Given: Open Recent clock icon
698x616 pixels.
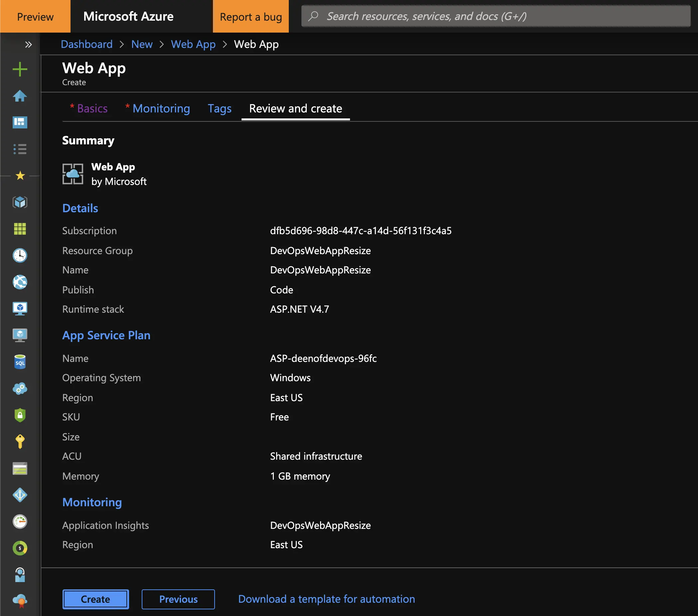Looking at the screenshot, I should pyautogui.click(x=20, y=255).
